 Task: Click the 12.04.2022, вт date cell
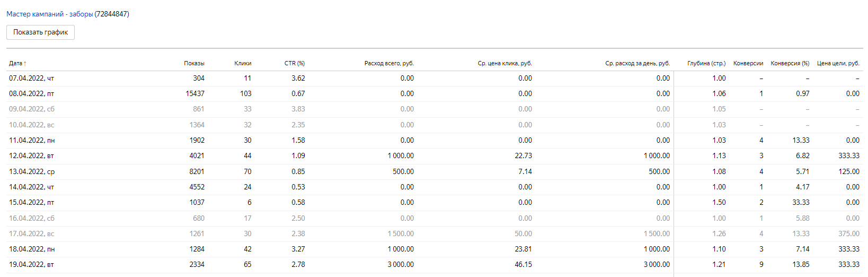[31, 156]
